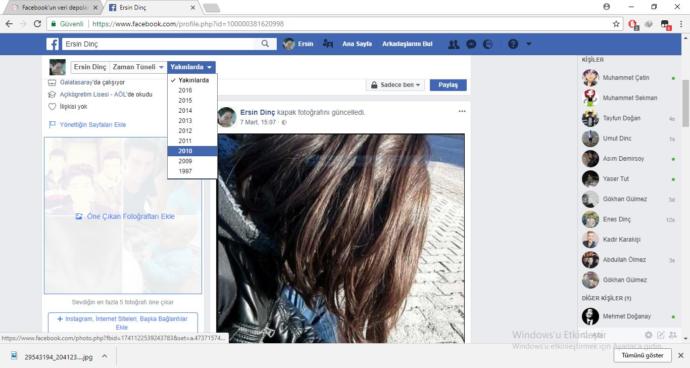
Task: Select 2015 in year menu
Action: pyautogui.click(x=192, y=100)
